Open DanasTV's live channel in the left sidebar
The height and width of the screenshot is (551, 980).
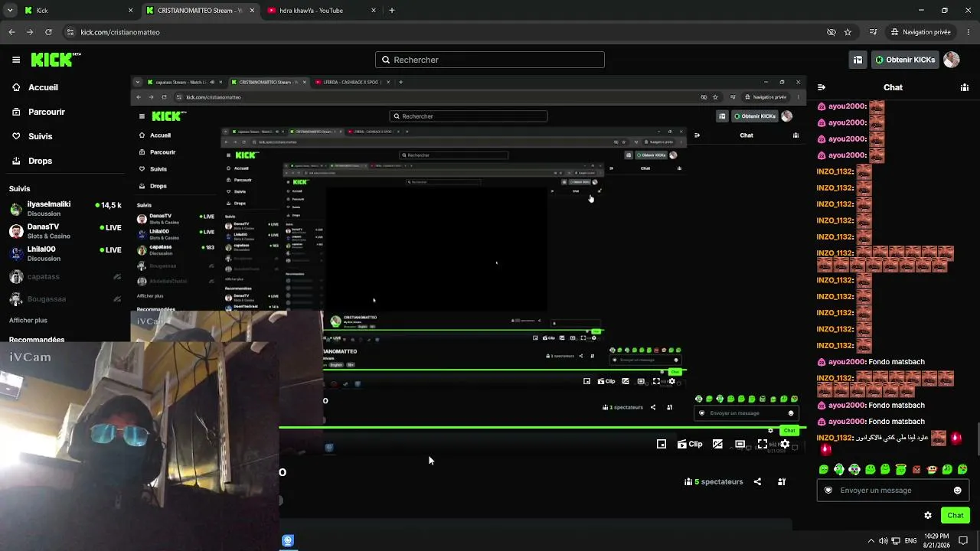[65, 231]
